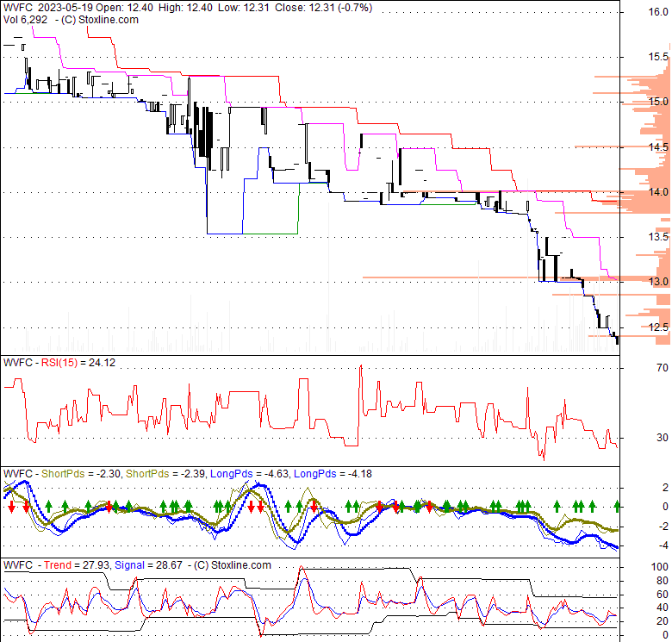The width and height of the screenshot is (672, 642).
Task: Click the 12.5 price axis label
Action: [x=658, y=327]
